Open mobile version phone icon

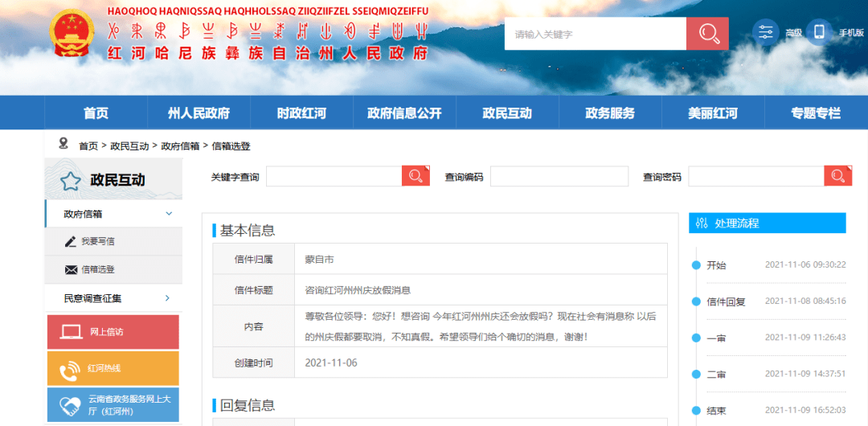819,33
